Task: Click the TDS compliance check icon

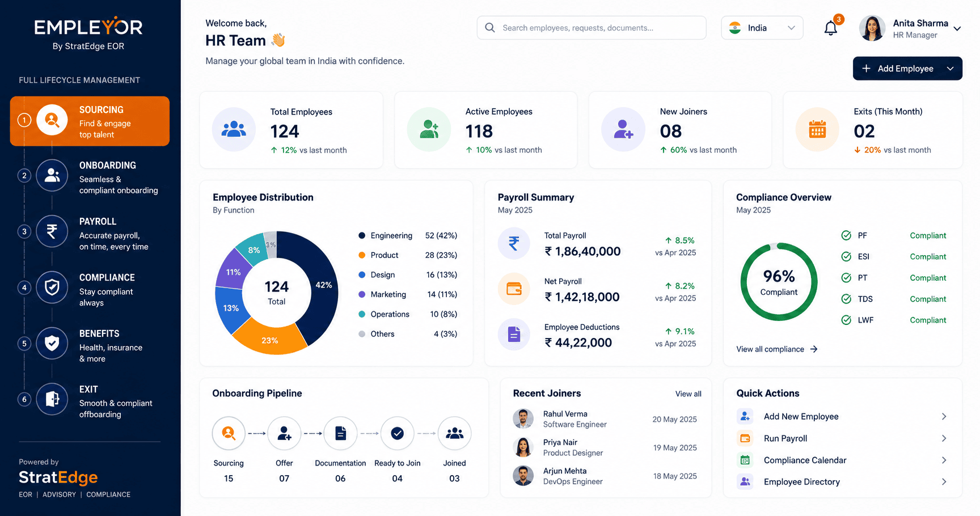Action: tap(846, 299)
